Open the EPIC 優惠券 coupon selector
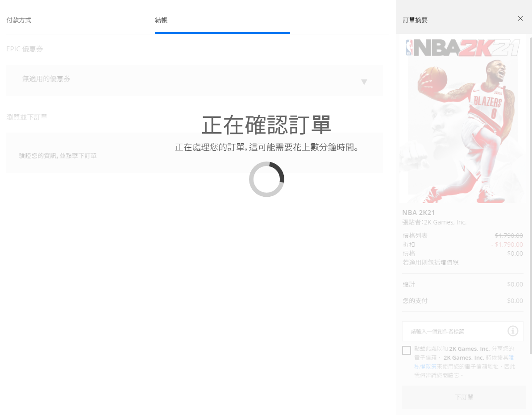Image resolution: width=532 pixels, height=415 pixels. (x=194, y=80)
